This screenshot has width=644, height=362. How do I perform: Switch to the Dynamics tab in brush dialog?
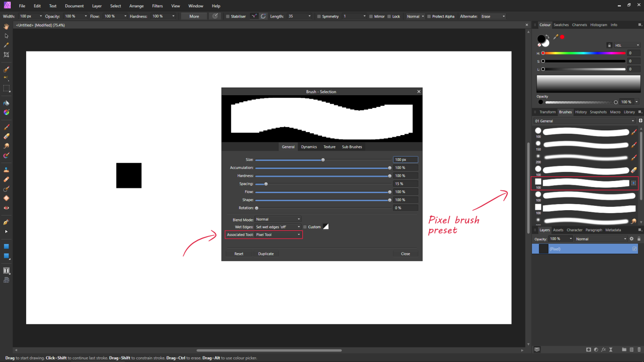(x=309, y=147)
